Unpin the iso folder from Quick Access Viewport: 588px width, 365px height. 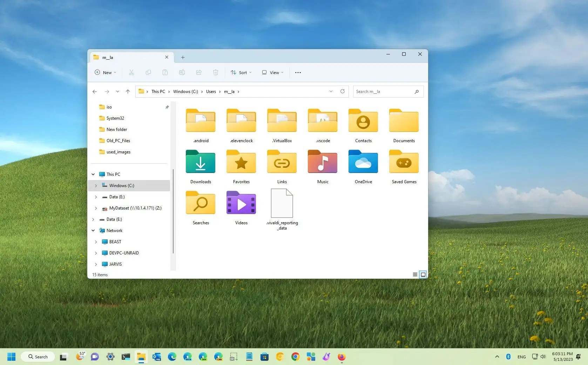167,107
